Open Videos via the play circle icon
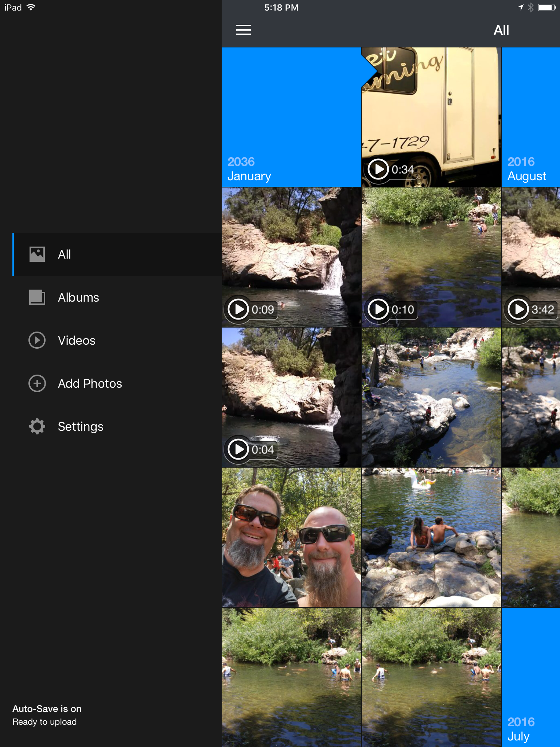The image size is (560, 747). coord(37,340)
